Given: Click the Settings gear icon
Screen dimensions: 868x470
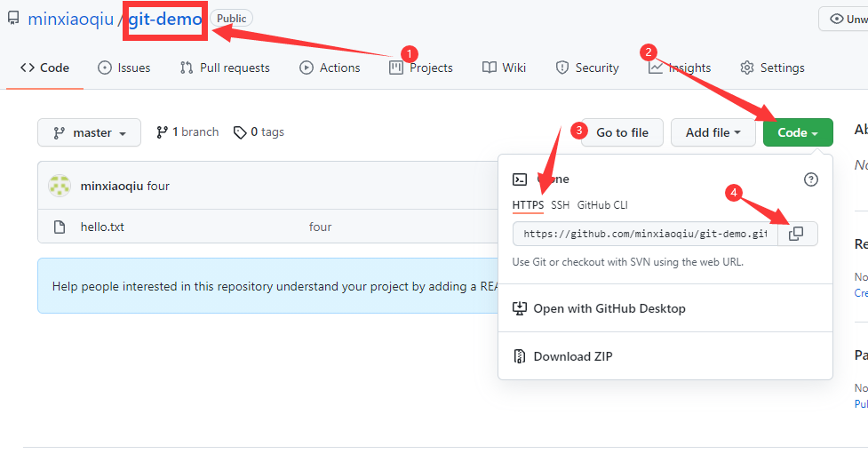Looking at the screenshot, I should 747,68.
